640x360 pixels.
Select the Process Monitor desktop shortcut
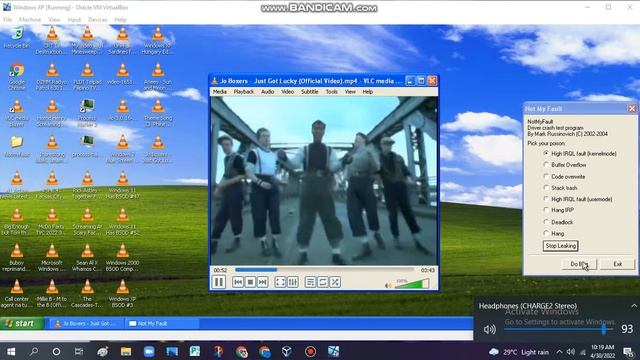pos(87,113)
